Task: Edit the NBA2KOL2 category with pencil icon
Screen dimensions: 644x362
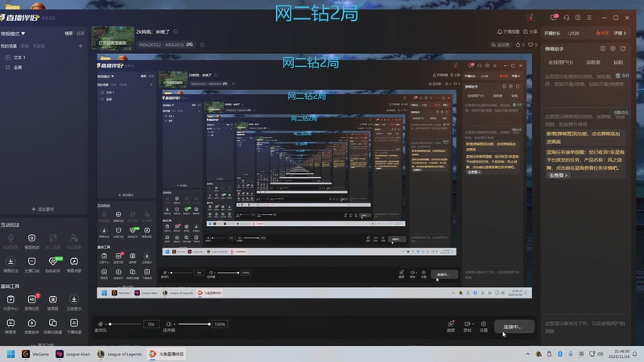Action: [202, 44]
